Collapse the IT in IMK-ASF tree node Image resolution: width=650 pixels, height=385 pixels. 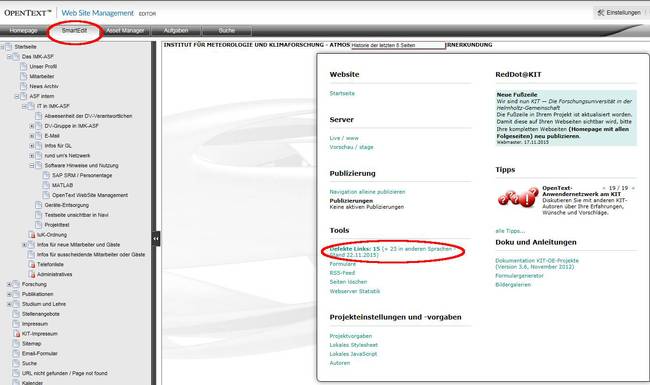(x=24, y=107)
